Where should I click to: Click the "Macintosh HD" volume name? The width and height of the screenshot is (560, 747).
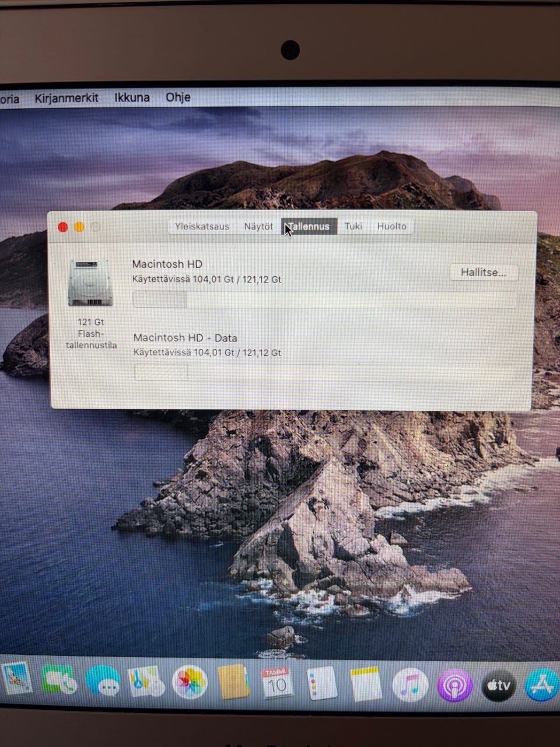(167, 264)
